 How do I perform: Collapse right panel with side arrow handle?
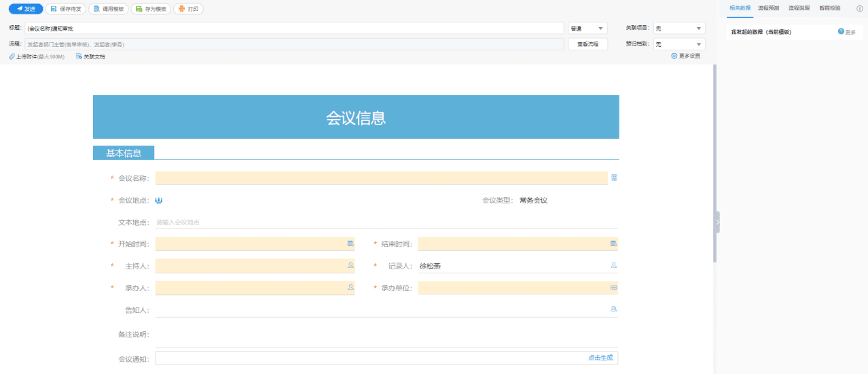[x=717, y=222]
